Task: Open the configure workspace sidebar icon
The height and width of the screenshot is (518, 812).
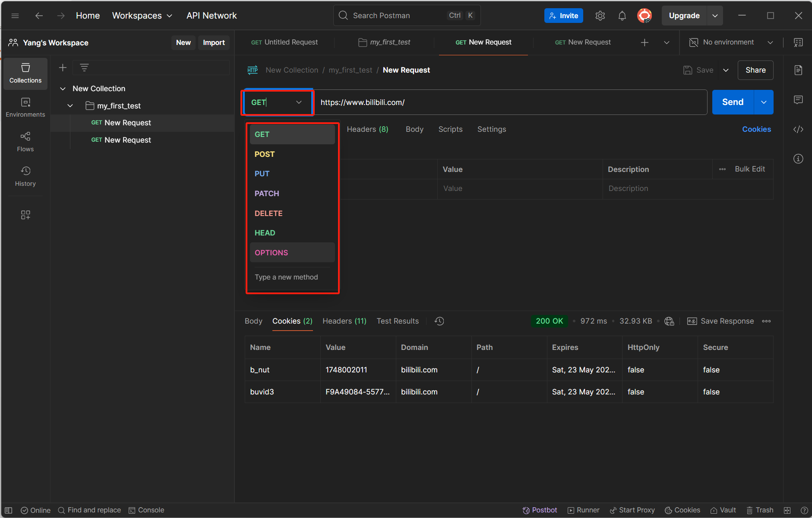Action: (x=25, y=215)
